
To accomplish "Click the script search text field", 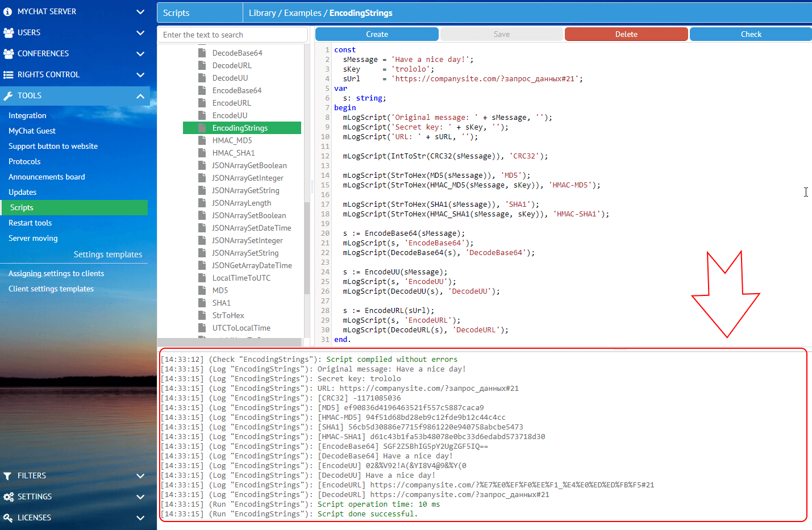I will coord(232,35).
